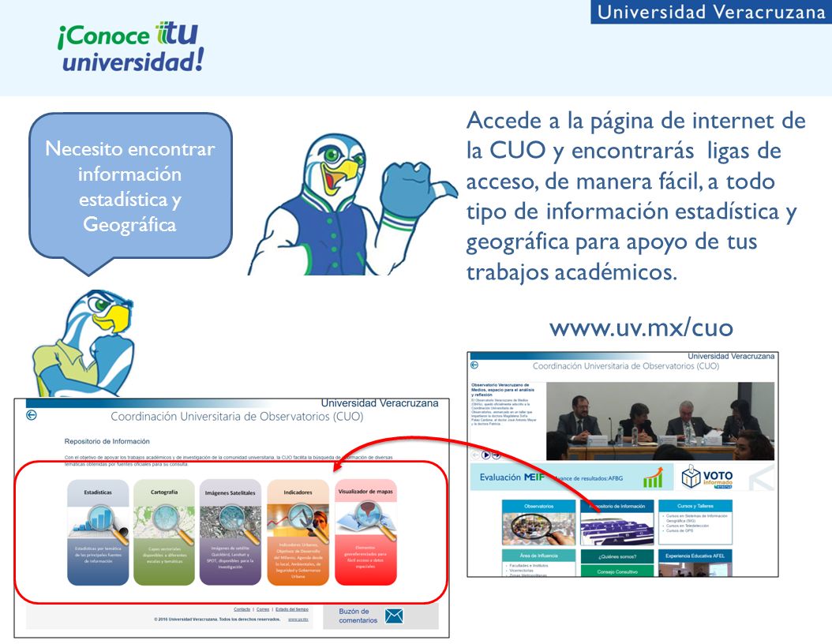Image resolution: width=832 pixels, height=644 pixels.
Task: Click the Estado del tiempo footer link
Action: click(x=292, y=609)
